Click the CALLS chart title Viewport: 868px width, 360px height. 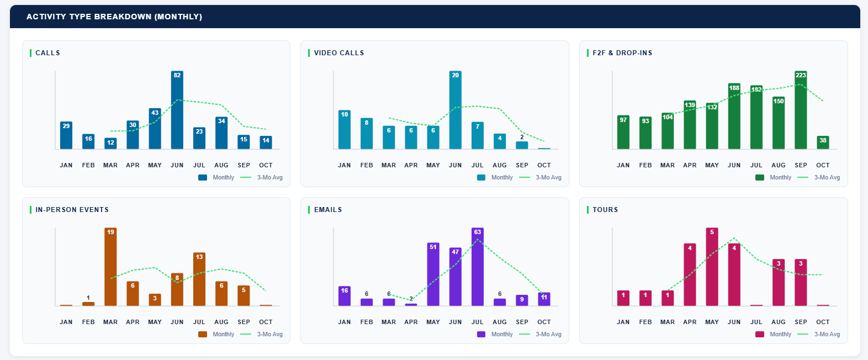[47, 53]
